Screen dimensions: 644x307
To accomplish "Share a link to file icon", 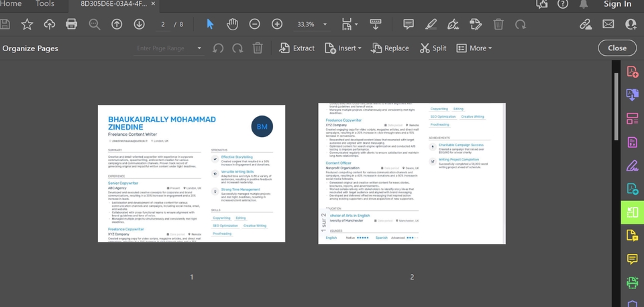I will coord(586,24).
